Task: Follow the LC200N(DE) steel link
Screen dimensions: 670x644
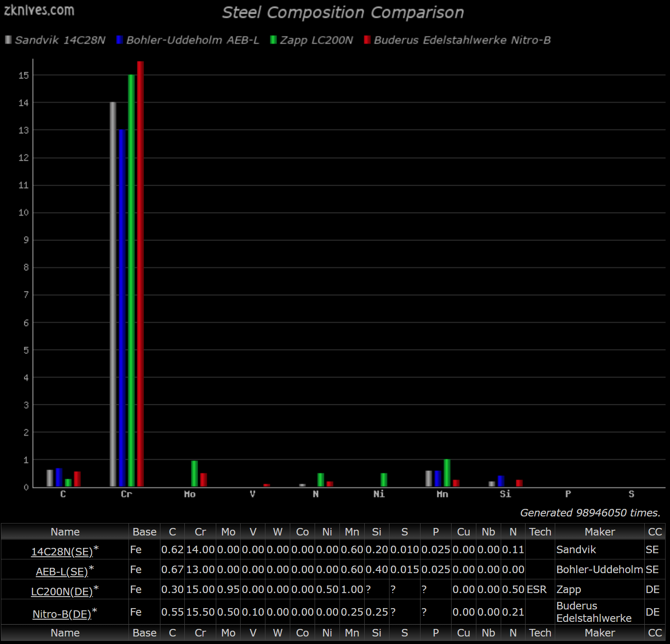Action: [62, 591]
